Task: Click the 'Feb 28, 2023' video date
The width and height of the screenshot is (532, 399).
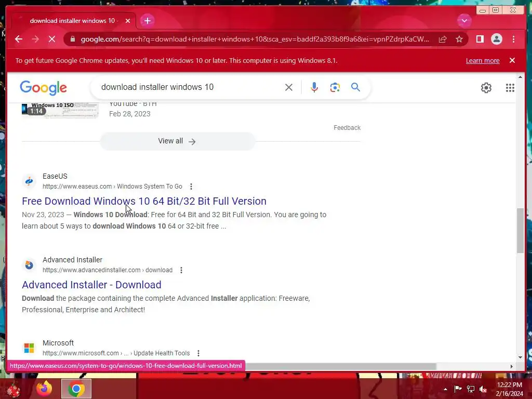Action: (x=129, y=114)
